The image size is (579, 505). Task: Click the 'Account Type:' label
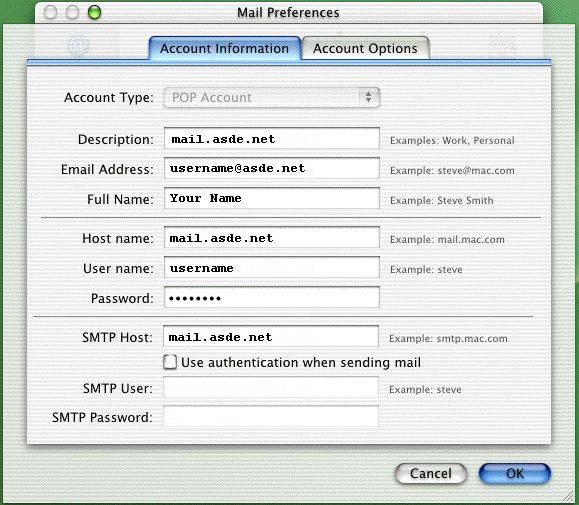(x=109, y=97)
